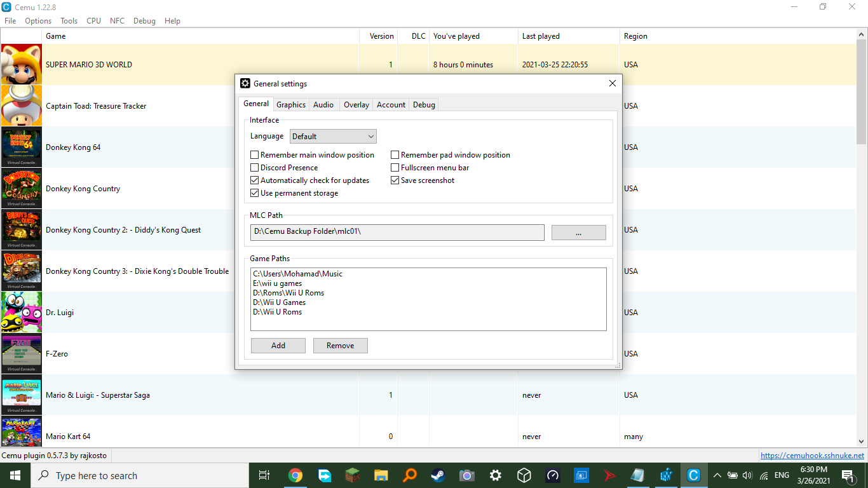The image size is (868, 488).
Task: Click Captain Toad: Treasure Tracker game icon
Action: [x=22, y=105]
